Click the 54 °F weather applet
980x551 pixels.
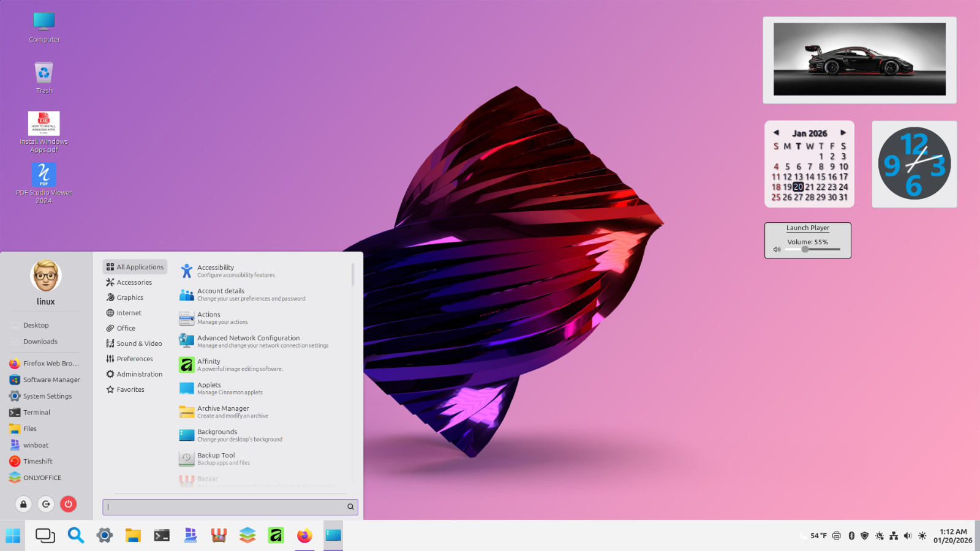click(814, 536)
